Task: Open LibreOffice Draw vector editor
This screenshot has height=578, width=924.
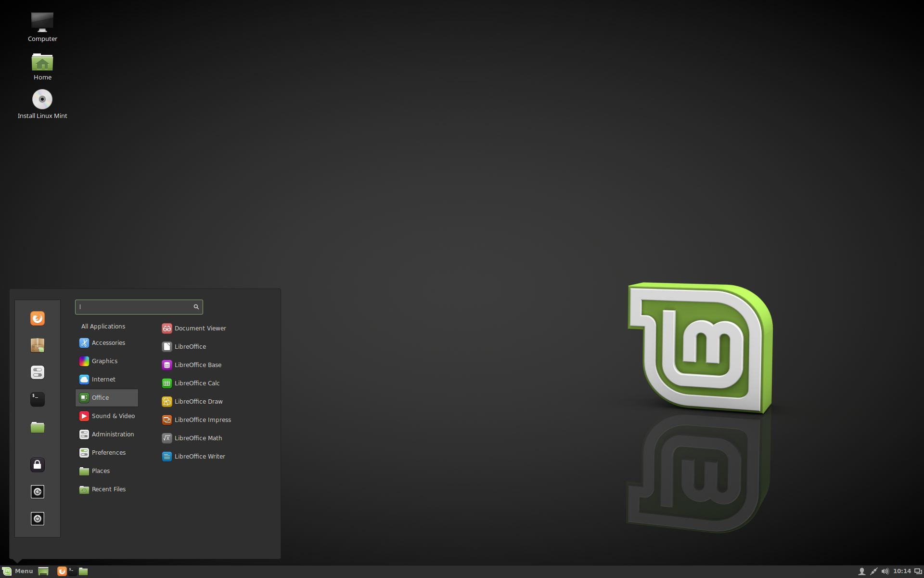Action: coord(198,401)
